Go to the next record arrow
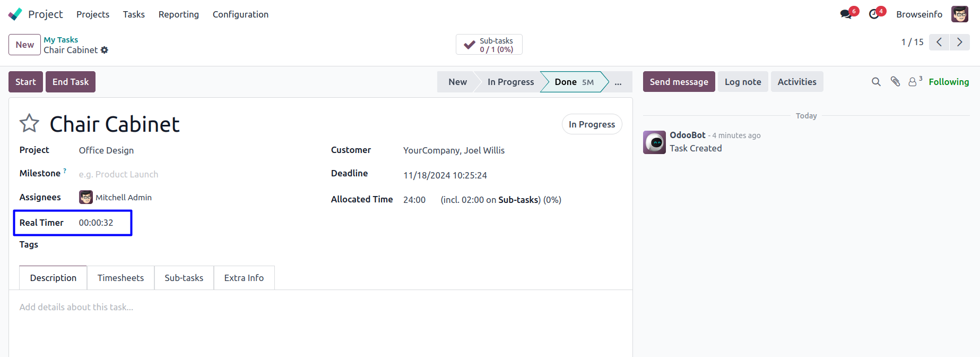The height and width of the screenshot is (357, 980). tap(959, 42)
